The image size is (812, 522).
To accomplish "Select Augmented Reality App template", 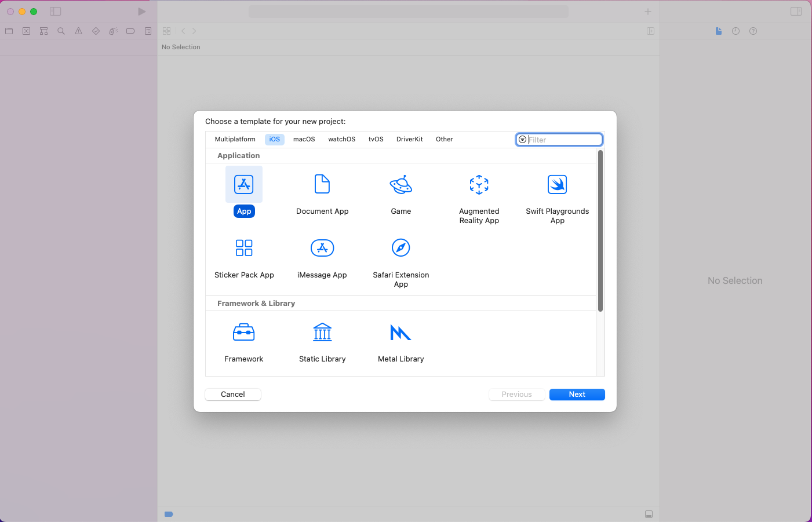I will [x=479, y=184].
